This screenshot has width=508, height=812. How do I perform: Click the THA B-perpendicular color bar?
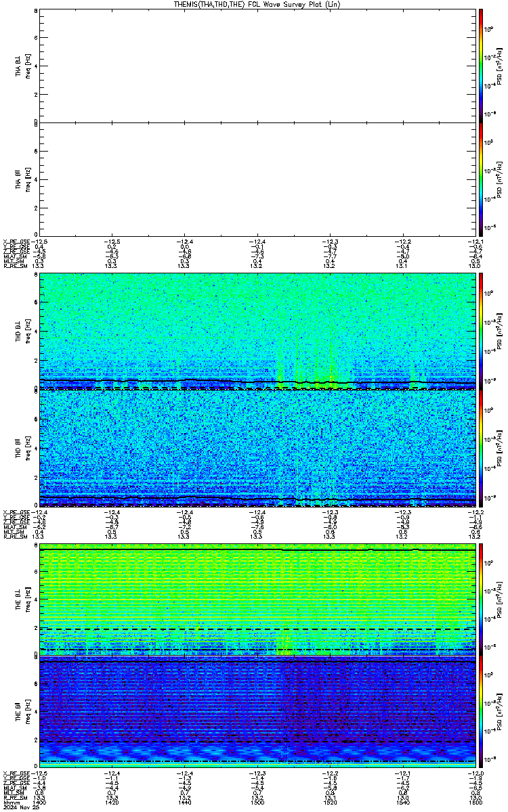[x=481, y=64]
